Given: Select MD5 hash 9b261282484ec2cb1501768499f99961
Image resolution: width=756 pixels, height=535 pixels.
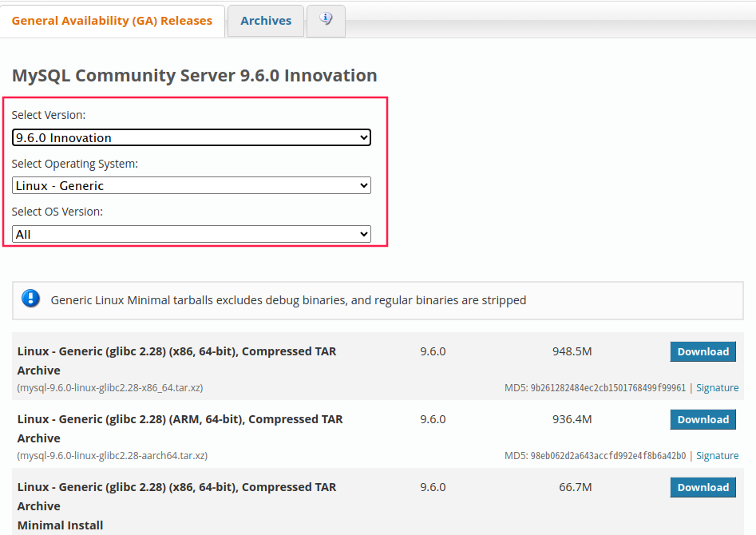Looking at the screenshot, I should point(608,388).
